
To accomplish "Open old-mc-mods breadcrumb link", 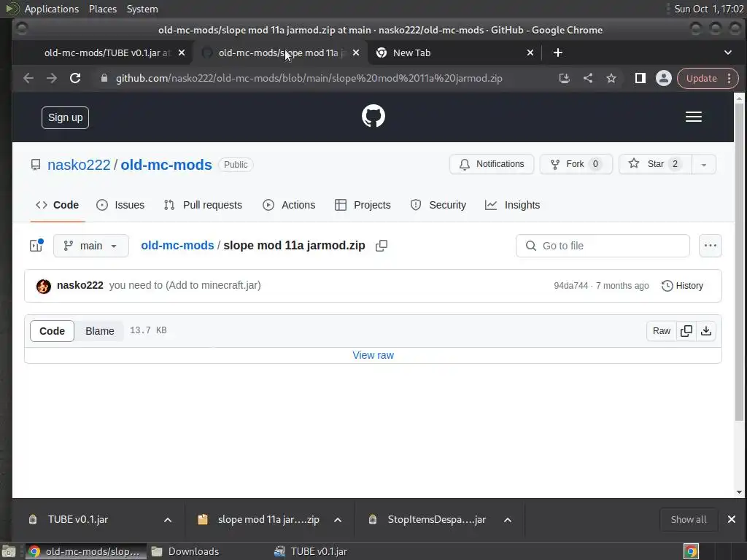I will (177, 245).
